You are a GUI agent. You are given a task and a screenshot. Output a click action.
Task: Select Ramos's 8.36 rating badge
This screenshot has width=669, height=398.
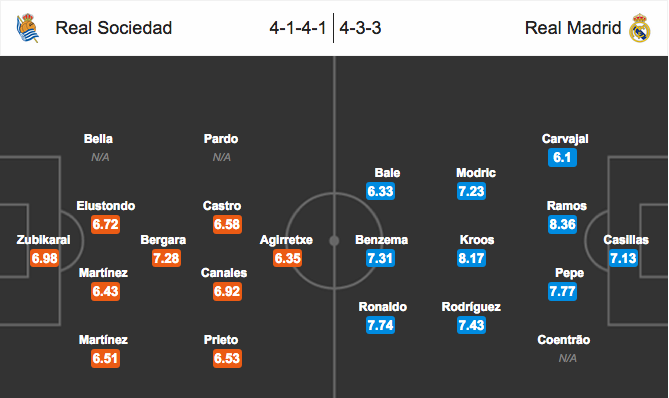coord(562,224)
